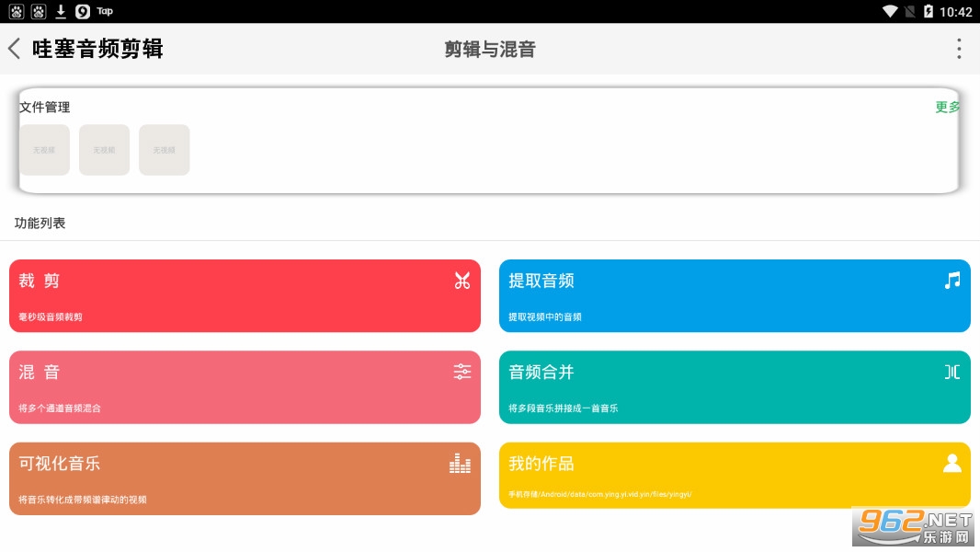Screen dimensions: 980x552
Task: Tap the 将多段音乐拼接成一首音乐 subtitle text
Action: pyautogui.click(x=564, y=408)
